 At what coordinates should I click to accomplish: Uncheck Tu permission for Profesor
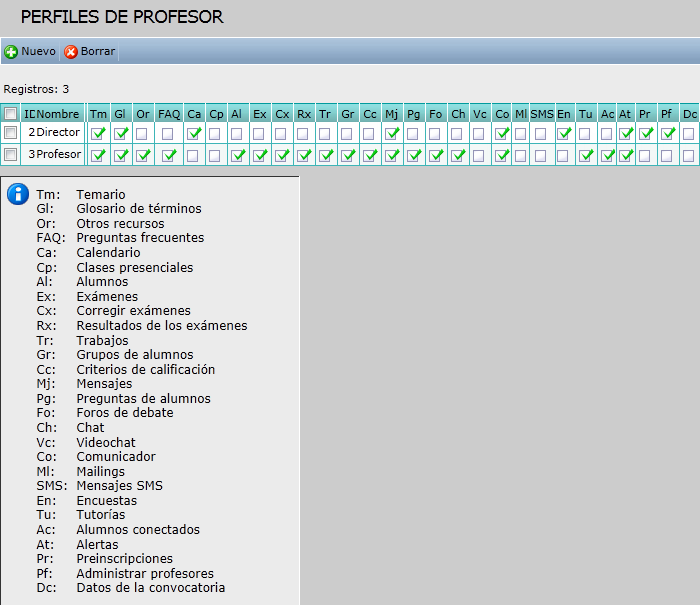point(586,155)
